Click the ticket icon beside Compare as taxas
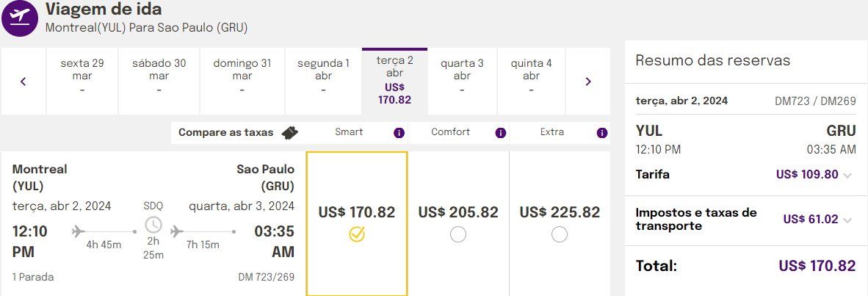Image resolution: width=868 pixels, height=296 pixels. 289,133
